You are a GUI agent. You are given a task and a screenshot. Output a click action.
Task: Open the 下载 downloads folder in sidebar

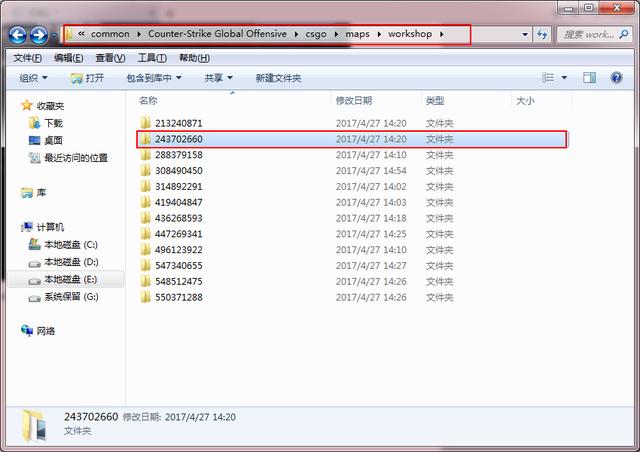point(35,123)
